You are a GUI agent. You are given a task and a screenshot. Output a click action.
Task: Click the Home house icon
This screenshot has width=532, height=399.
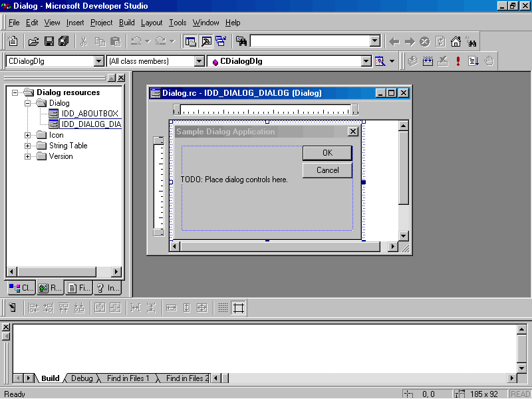pos(456,42)
